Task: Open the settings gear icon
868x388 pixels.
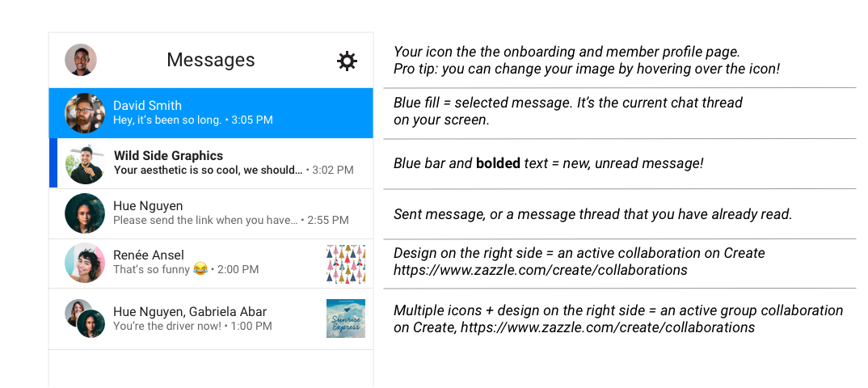Action: click(347, 61)
